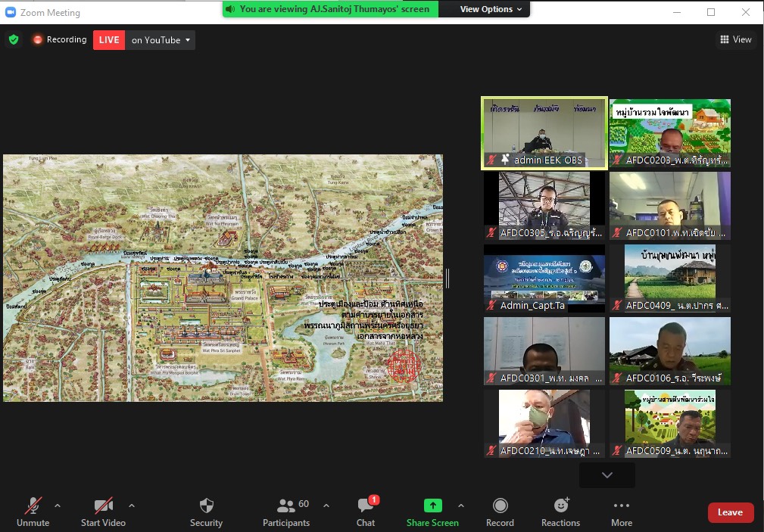The height and width of the screenshot is (532, 764).
Task: Select AFDC0210 participant video tile
Action: pos(544,423)
